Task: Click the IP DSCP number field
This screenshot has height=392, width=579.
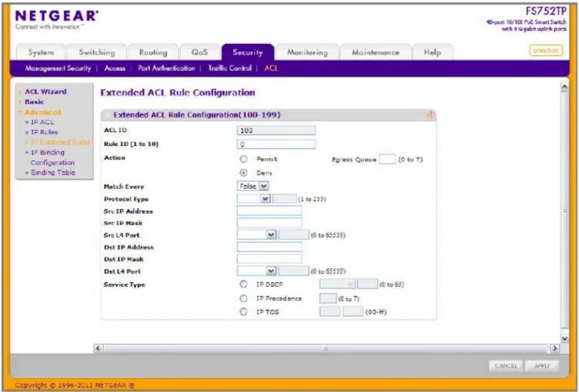Action: tap(367, 284)
